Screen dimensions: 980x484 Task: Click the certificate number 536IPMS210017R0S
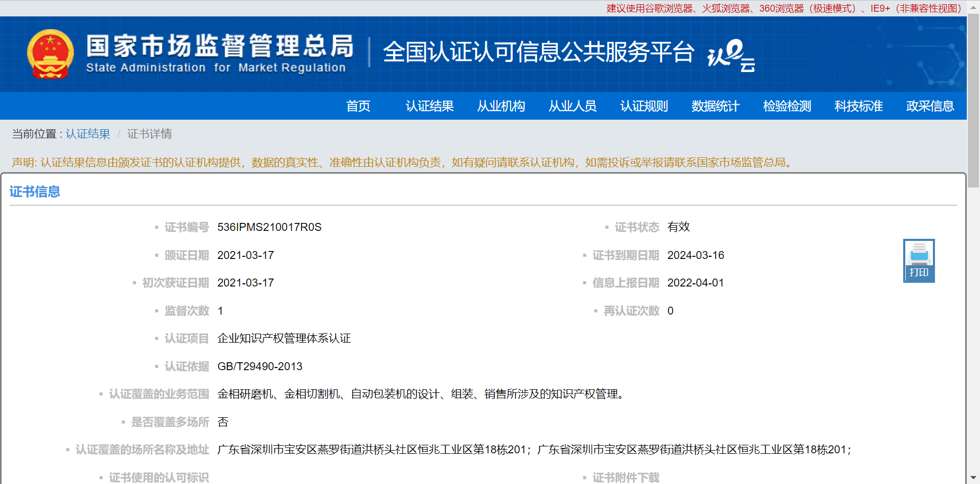point(269,227)
